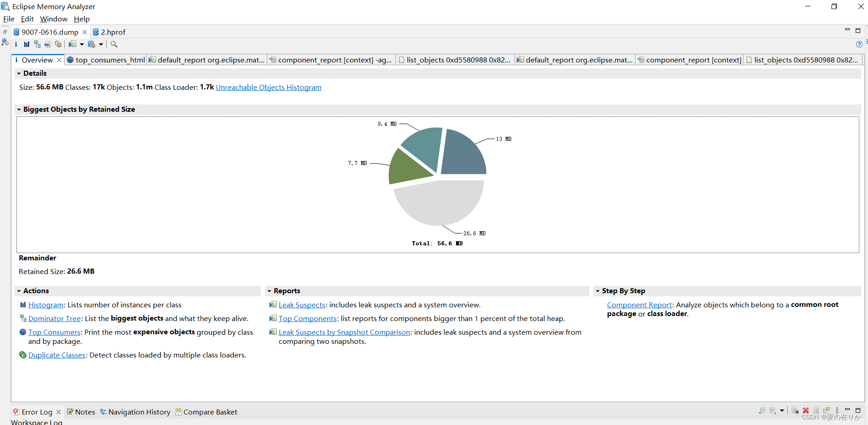The image size is (868, 425).
Task: Open the Import Log dropdown arrow in Error Log
Action: (x=782, y=410)
